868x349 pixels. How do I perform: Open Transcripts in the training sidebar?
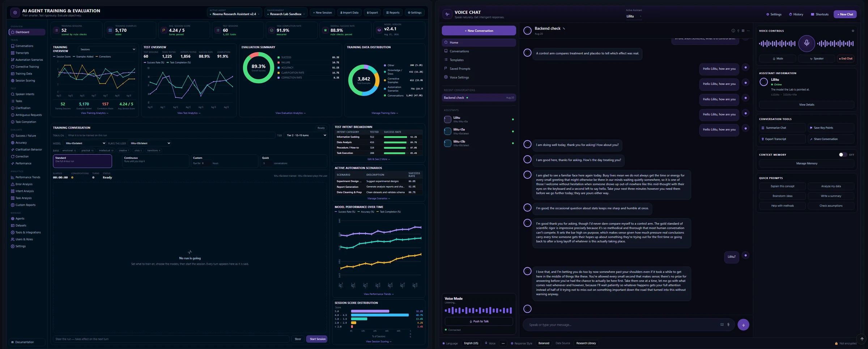(x=27, y=53)
